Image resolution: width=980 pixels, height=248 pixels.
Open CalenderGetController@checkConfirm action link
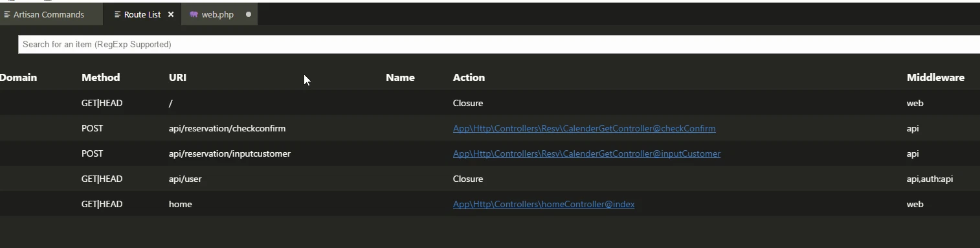click(x=584, y=128)
